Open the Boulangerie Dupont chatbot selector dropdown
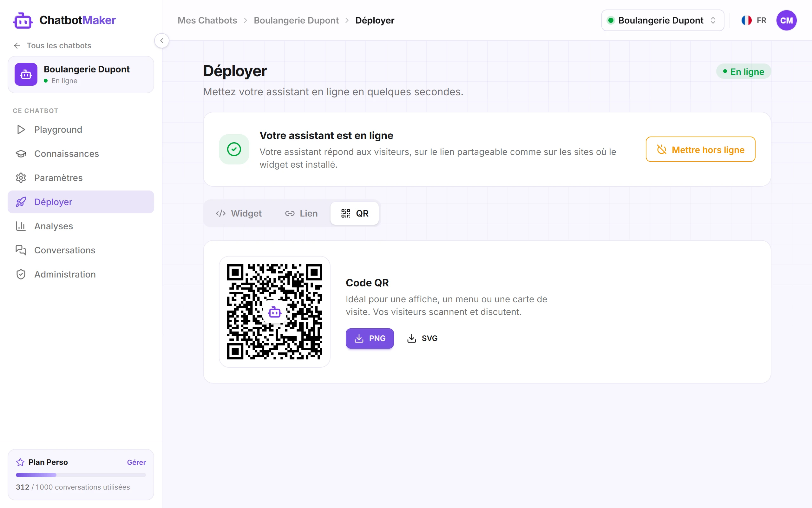The height and width of the screenshot is (508, 812). (663, 21)
